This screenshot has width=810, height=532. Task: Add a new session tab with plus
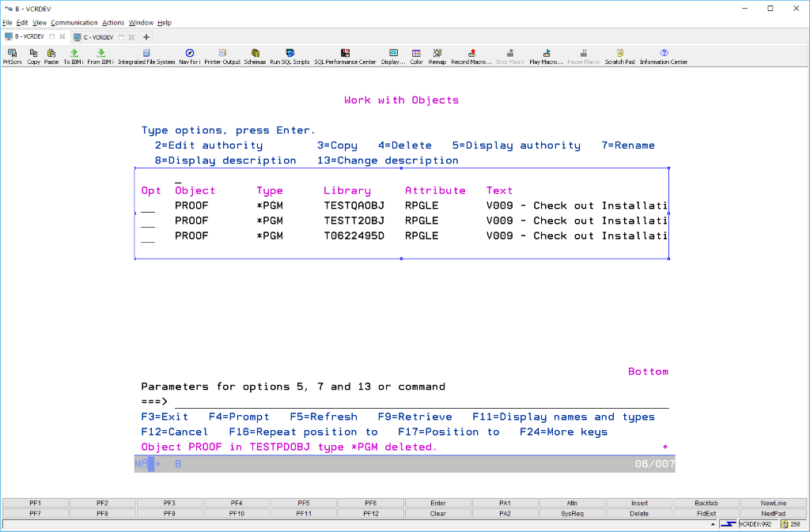(146, 37)
